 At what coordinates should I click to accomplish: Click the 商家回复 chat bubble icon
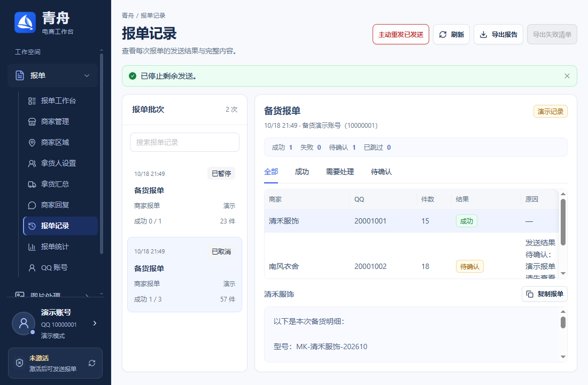(x=32, y=205)
